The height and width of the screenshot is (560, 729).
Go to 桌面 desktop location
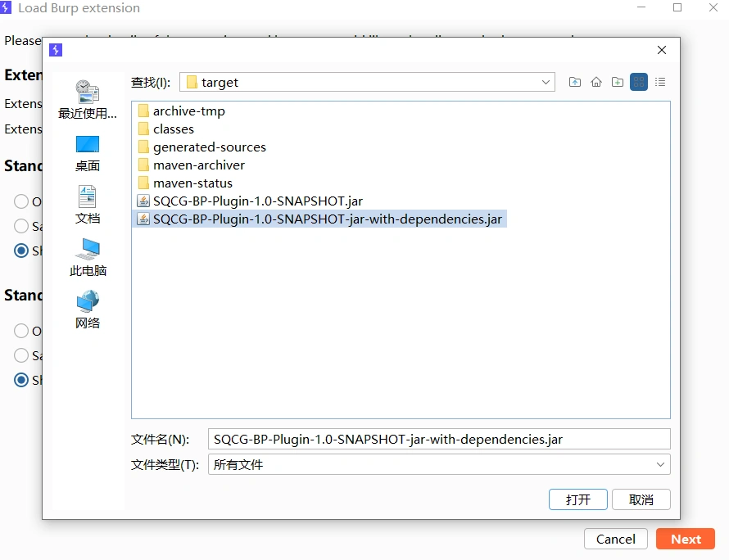coord(87,153)
